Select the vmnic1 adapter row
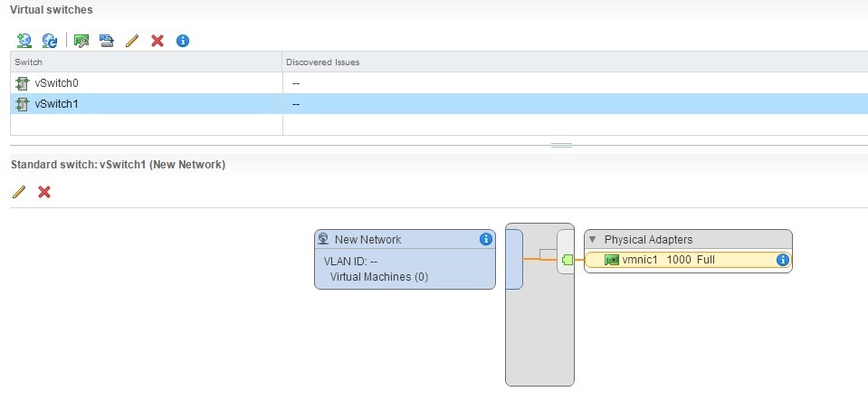Viewport: 868px width, 411px height. click(x=688, y=259)
